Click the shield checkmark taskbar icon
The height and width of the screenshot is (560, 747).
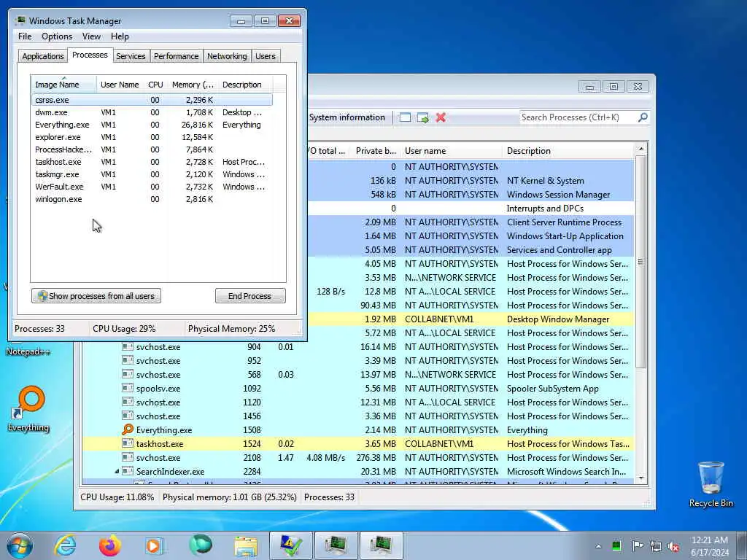[x=290, y=545]
